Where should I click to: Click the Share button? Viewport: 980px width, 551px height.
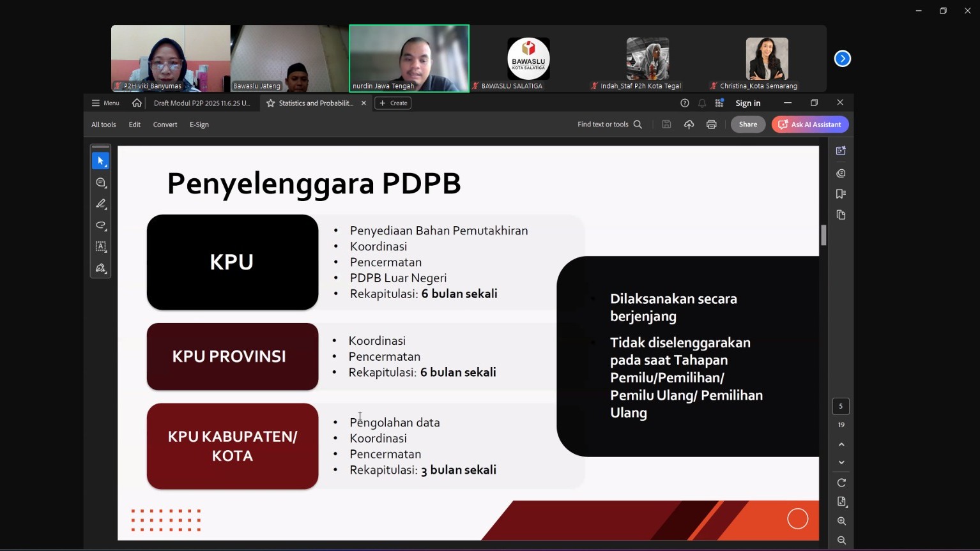point(747,125)
